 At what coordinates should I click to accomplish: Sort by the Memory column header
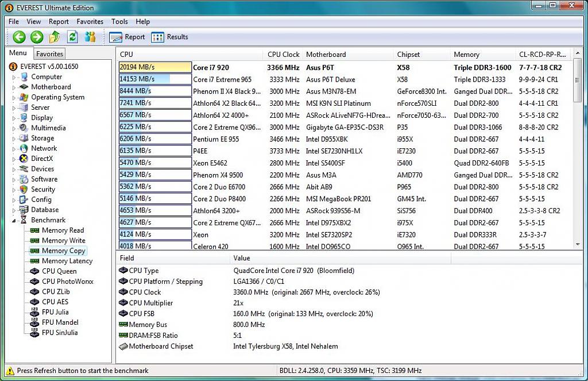pyautogui.click(x=483, y=55)
